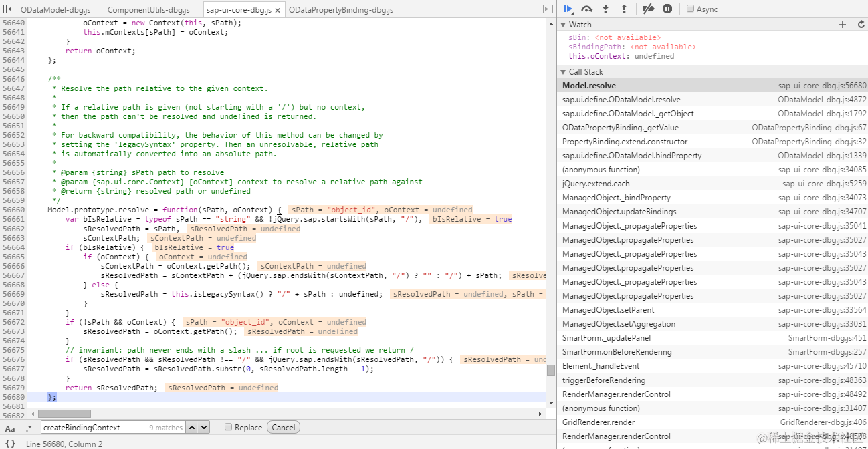Image resolution: width=868 pixels, height=449 pixels.
Task: Select Model.resolve call stack frame
Action: 712,86
